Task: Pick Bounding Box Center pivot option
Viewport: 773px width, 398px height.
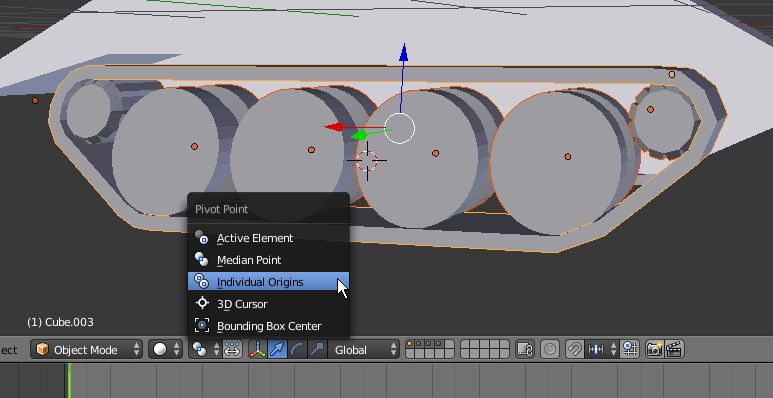Action: click(268, 326)
